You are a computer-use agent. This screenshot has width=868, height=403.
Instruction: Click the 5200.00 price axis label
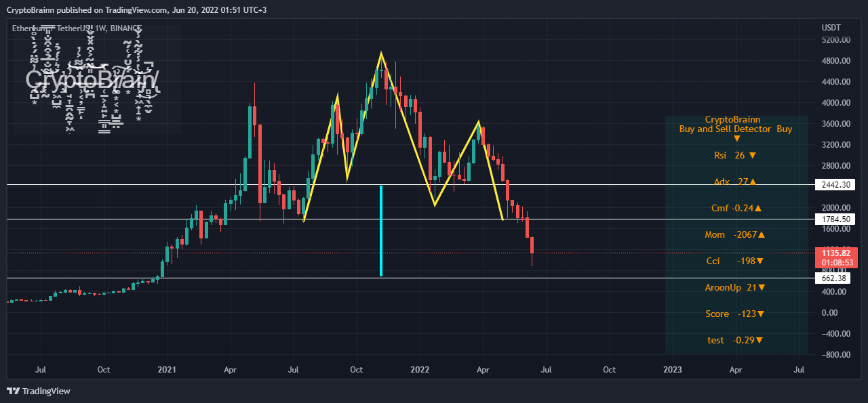[836, 39]
